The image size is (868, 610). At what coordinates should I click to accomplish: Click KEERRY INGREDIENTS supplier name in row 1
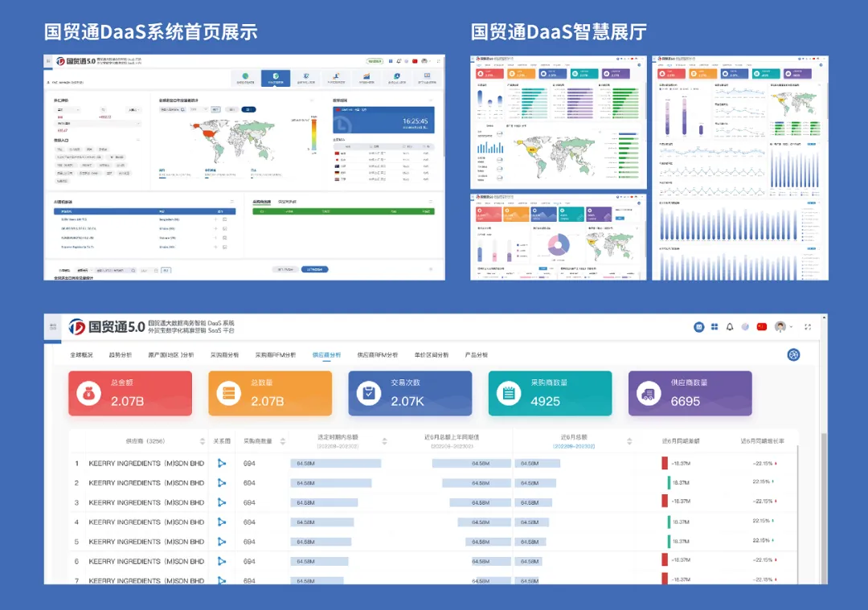146,463
